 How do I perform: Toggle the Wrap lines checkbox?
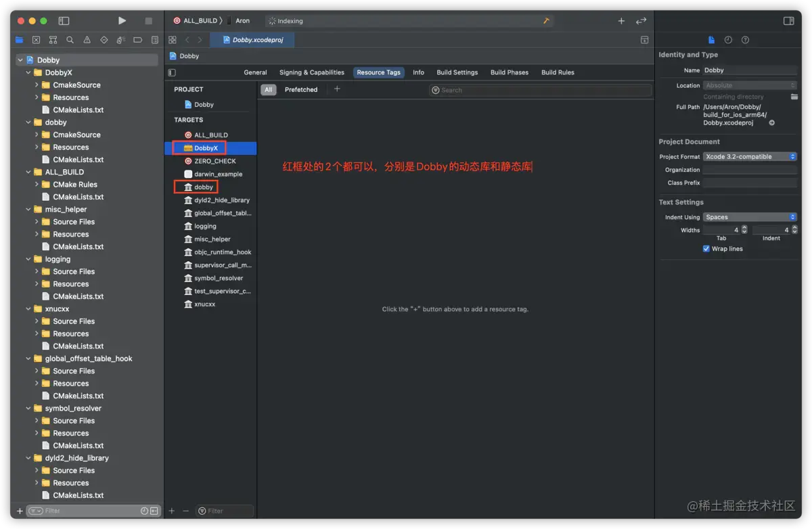tap(706, 249)
